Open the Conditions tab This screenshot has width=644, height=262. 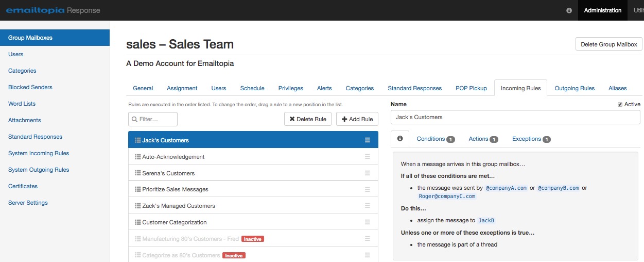coord(436,139)
